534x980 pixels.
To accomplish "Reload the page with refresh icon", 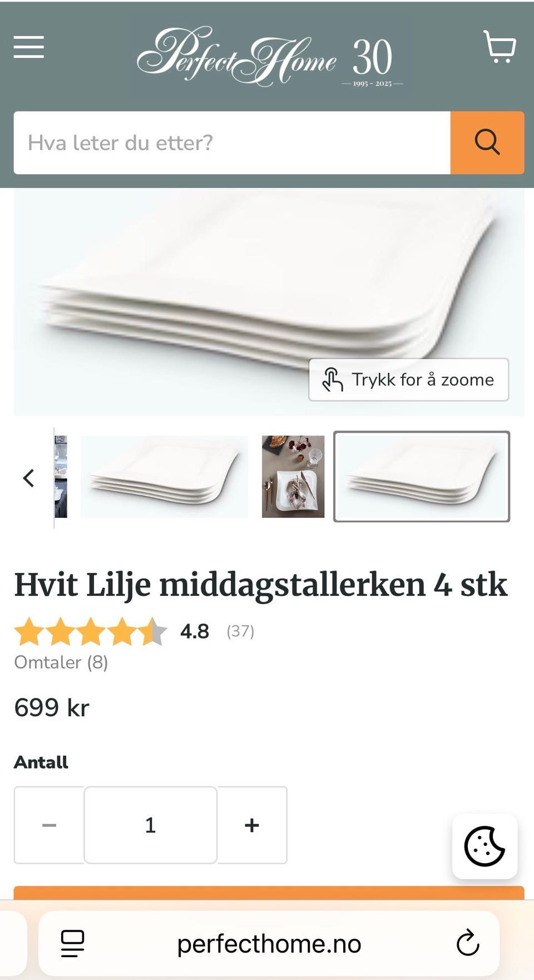I will pyautogui.click(x=467, y=943).
